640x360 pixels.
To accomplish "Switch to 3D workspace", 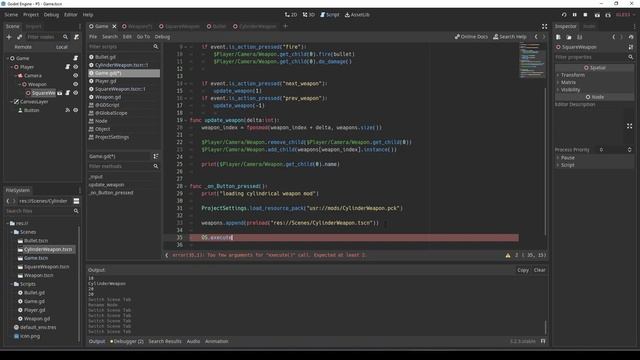I will 309,15.
